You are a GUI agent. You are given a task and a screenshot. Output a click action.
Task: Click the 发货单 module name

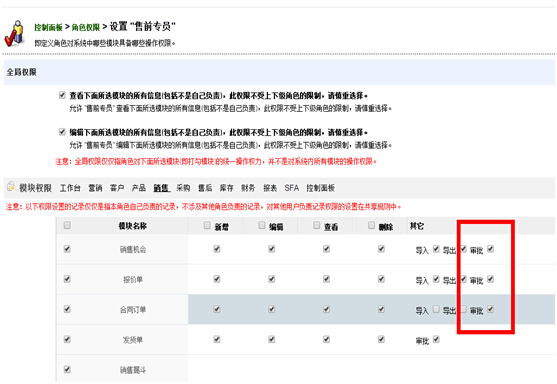point(133,340)
